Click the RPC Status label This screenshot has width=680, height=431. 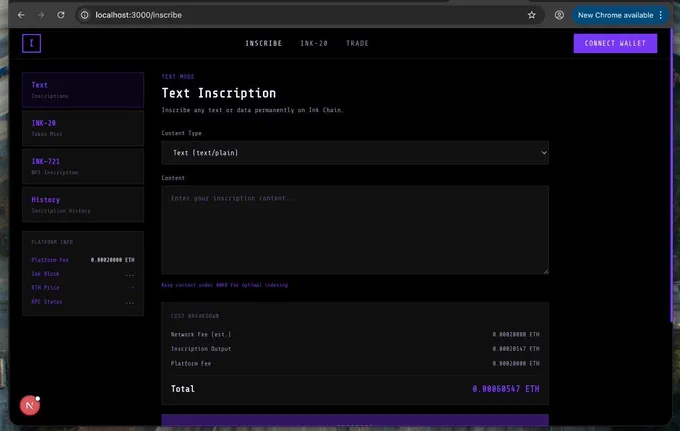click(47, 302)
